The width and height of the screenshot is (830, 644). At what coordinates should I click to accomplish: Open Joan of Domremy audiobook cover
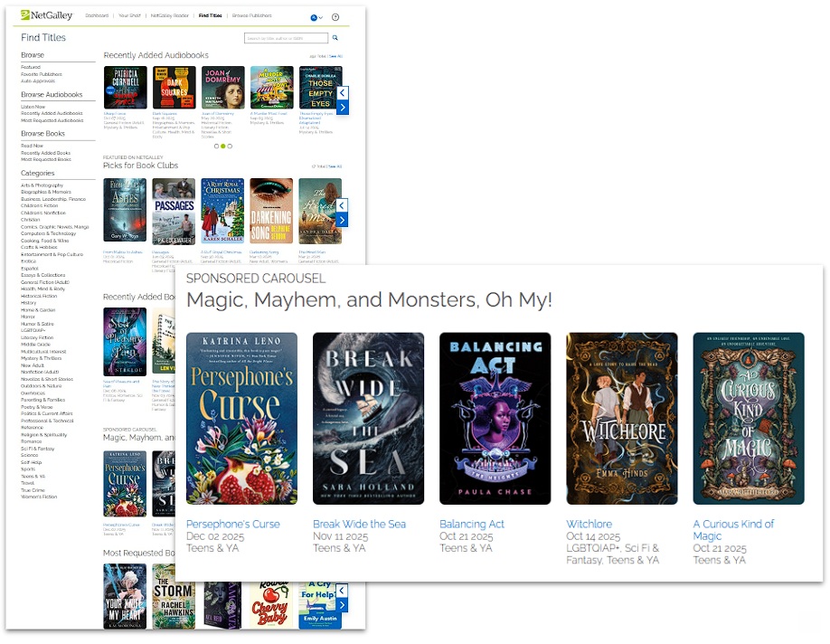coord(222,88)
